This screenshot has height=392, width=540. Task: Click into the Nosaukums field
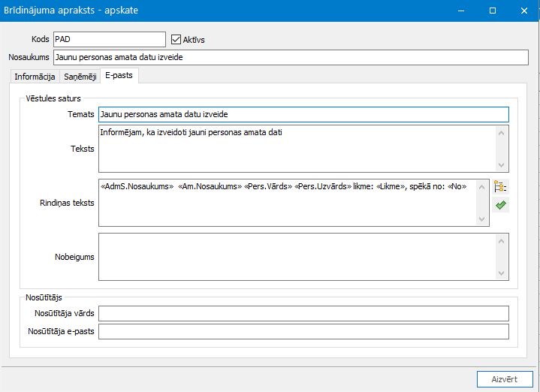[x=291, y=57]
